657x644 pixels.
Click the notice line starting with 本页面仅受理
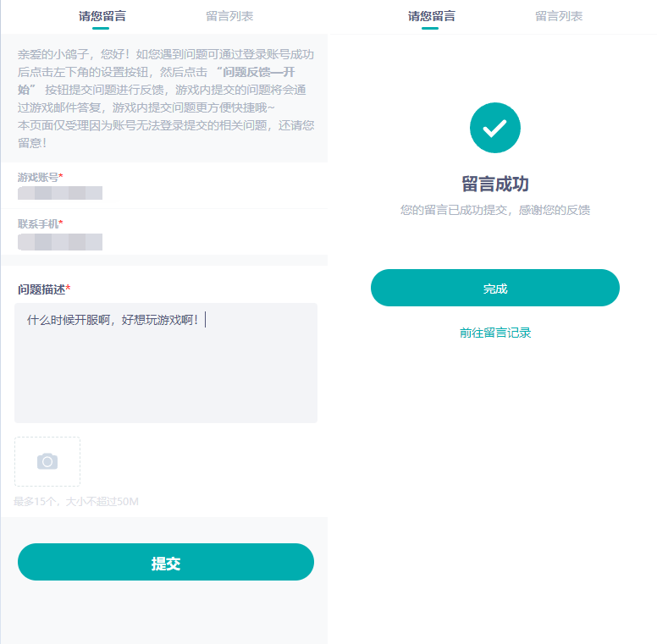tap(166, 125)
